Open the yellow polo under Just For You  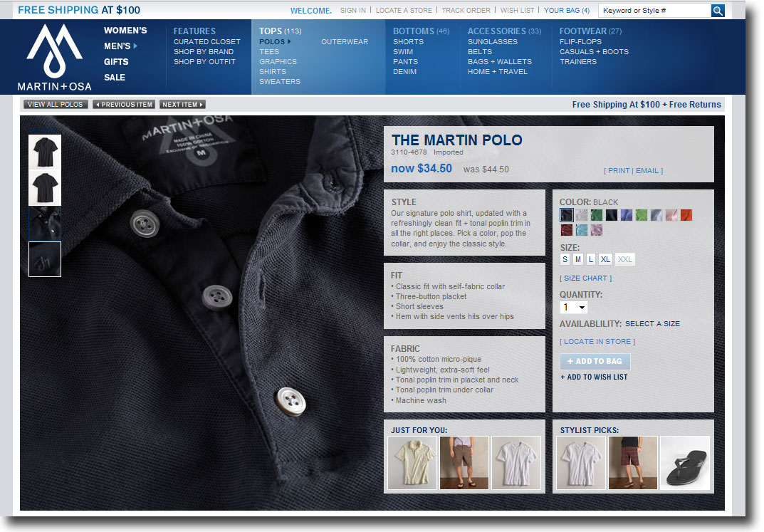pos(412,463)
